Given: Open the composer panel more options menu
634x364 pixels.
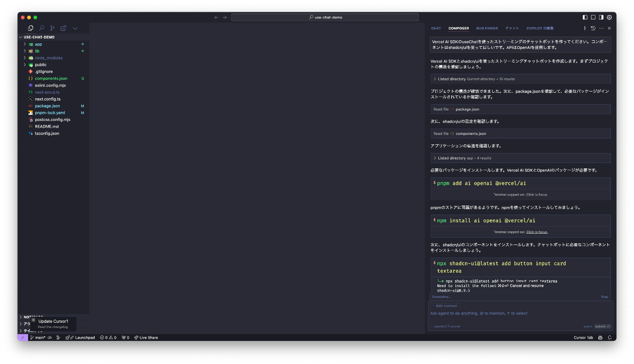Looking at the screenshot, I should [601, 28].
